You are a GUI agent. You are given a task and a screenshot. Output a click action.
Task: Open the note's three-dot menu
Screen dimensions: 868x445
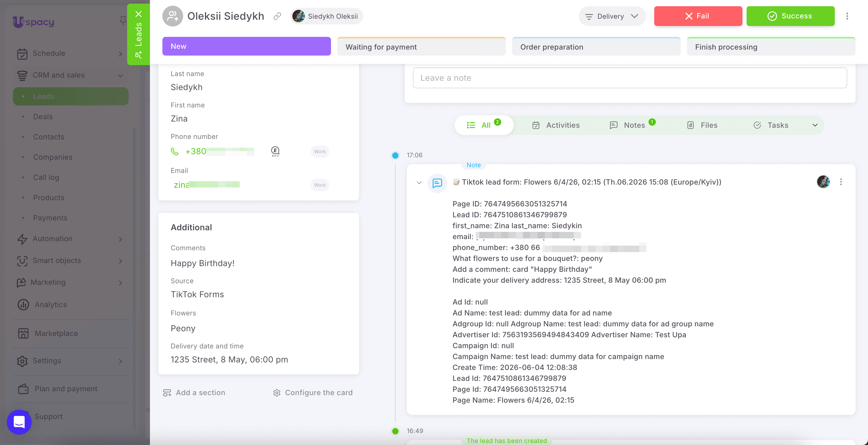click(x=841, y=182)
